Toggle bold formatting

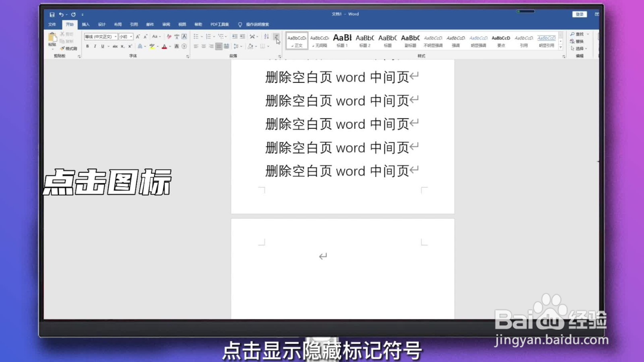[87, 46]
